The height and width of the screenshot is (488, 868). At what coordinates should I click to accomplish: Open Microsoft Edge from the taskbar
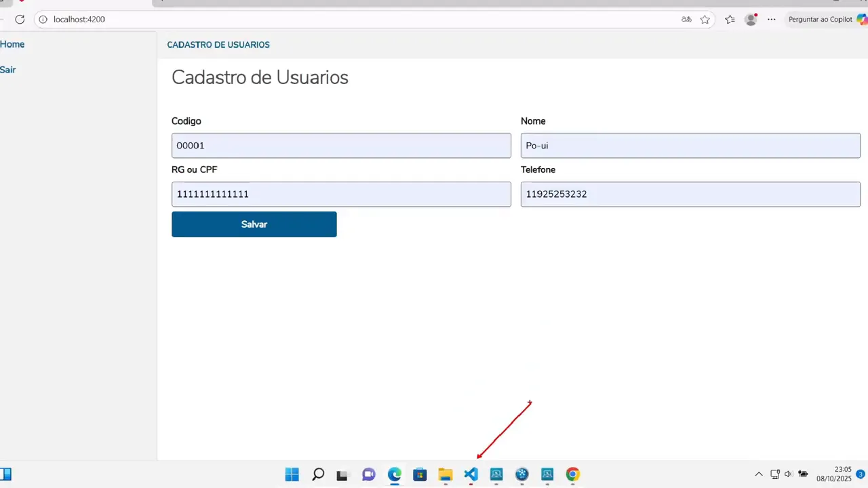click(x=394, y=474)
